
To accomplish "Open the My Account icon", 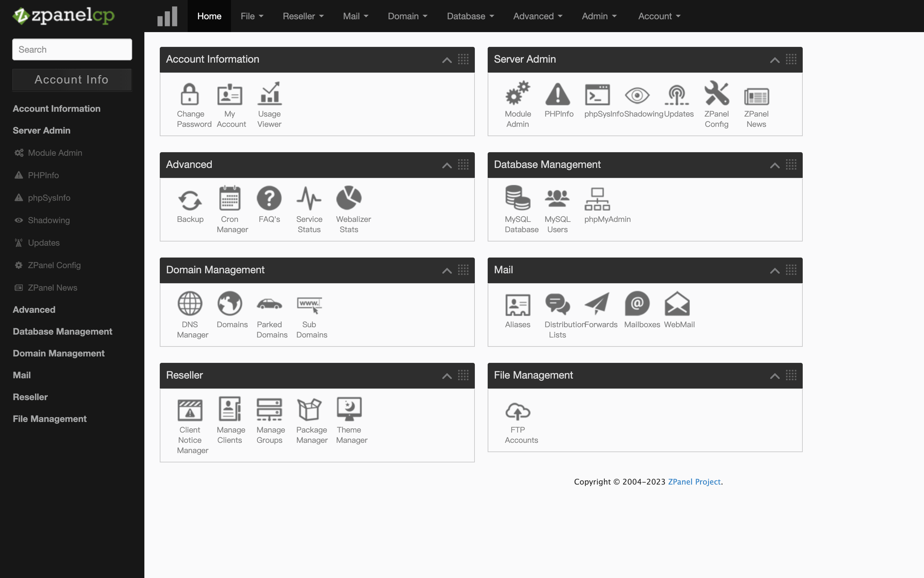I will coord(229,94).
